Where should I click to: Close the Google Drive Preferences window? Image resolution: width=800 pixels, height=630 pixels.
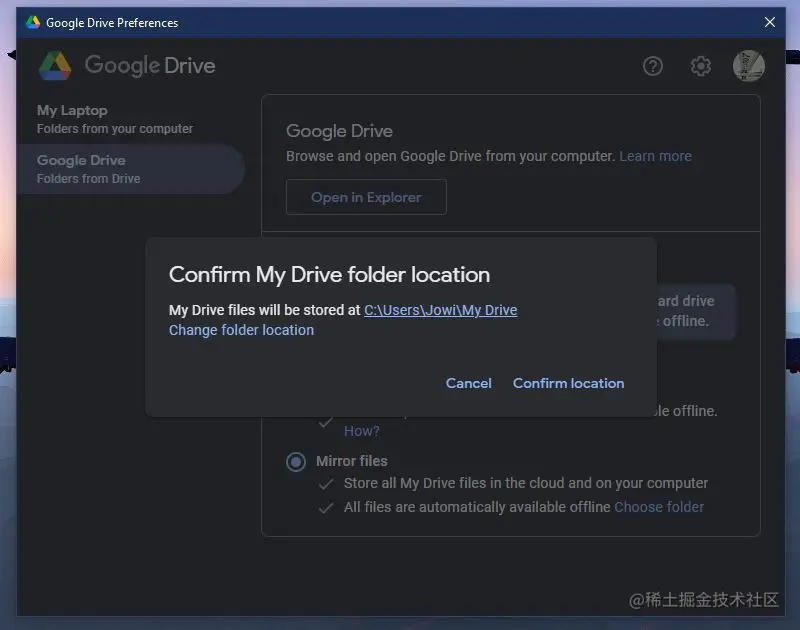[769, 22]
